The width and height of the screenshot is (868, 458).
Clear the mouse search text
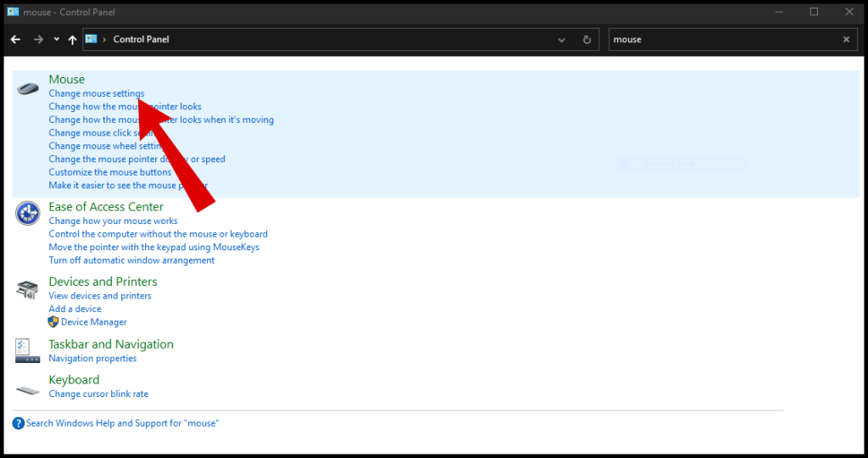(846, 39)
